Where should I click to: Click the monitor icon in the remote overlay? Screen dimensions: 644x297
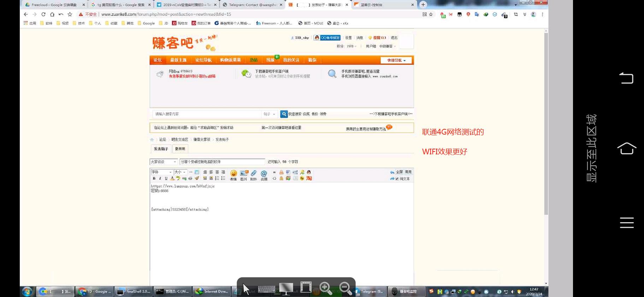pyautogui.click(x=286, y=289)
